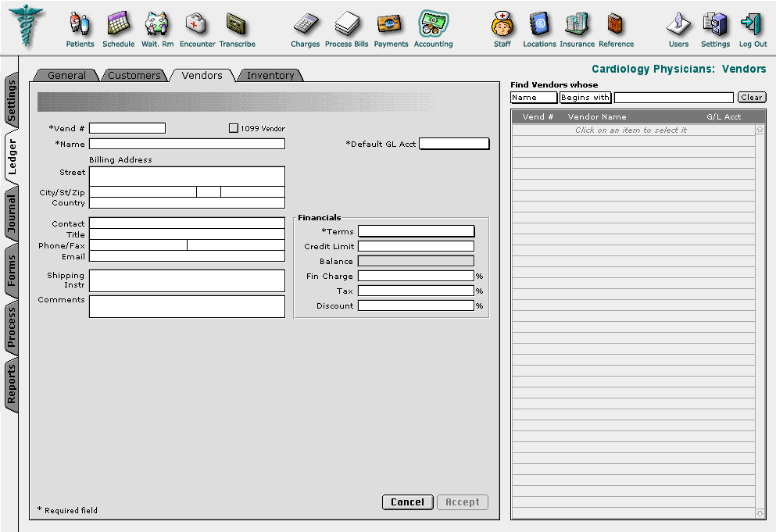Open the vertical Forms side tab

tap(12, 270)
